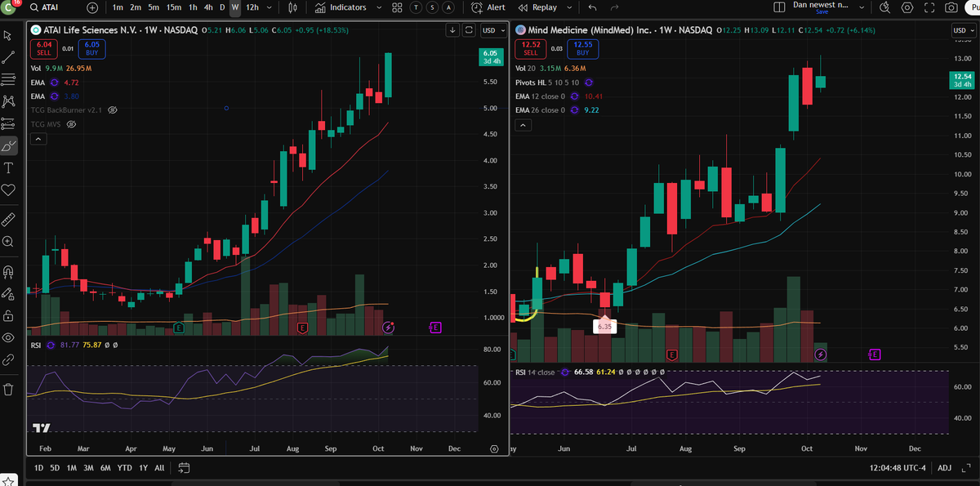Show the hidden TCG BackBurner v2.1 indicator
Viewport: 980px width, 486px height.
[x=114, y=109]
